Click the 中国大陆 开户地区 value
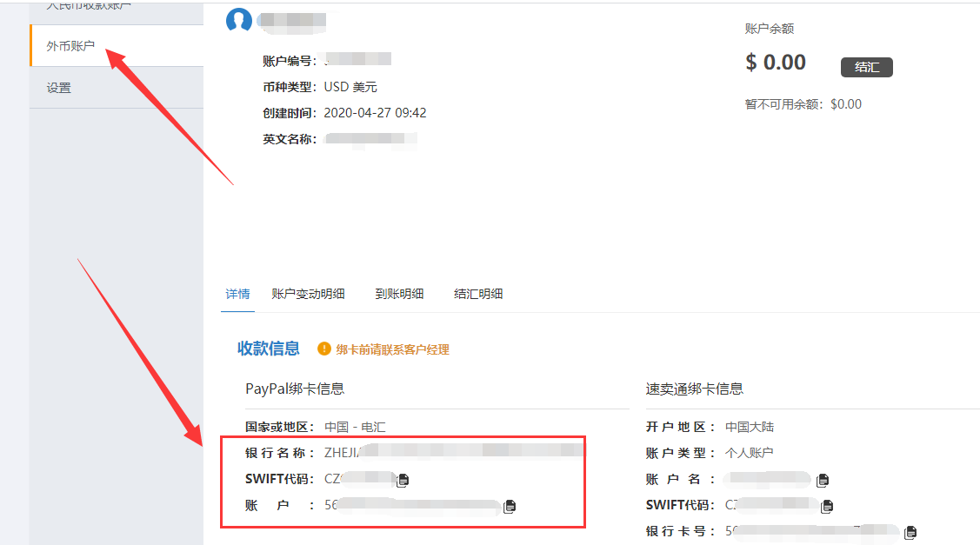Screen dimensions: 980x545 750,427
